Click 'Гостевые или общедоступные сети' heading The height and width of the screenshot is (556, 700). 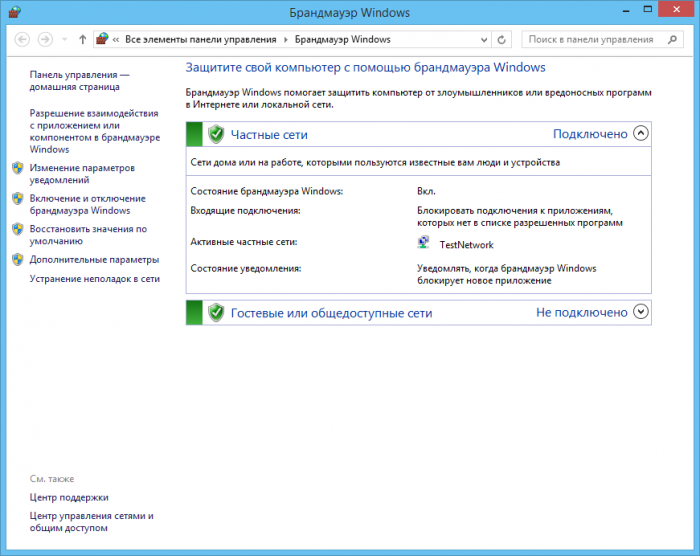point(331,313)
